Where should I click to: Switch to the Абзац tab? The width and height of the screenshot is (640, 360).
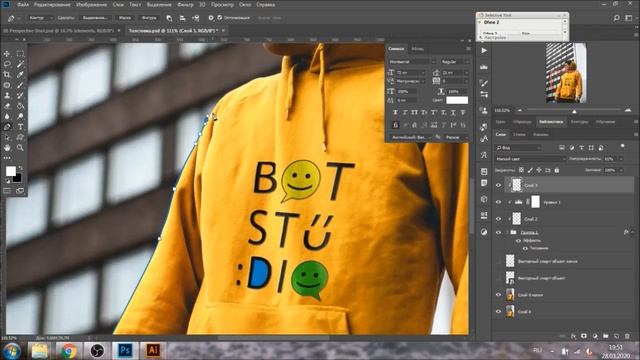click(x=417, y=49)
